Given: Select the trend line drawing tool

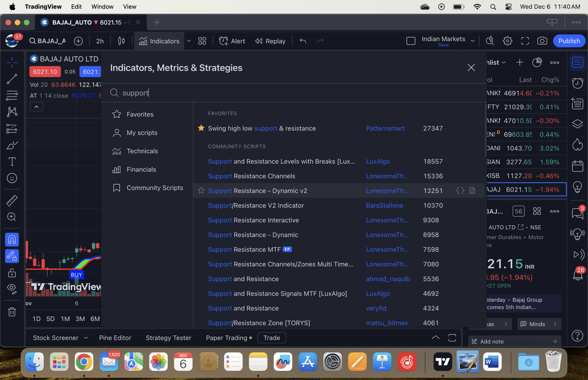Looking at the screenshot, I should 12,79.
